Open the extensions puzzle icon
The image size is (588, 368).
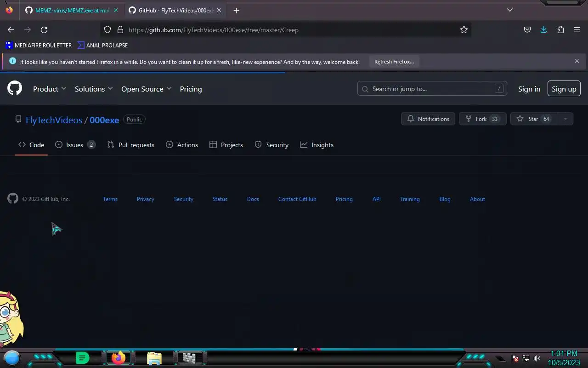tap(560, 29)
